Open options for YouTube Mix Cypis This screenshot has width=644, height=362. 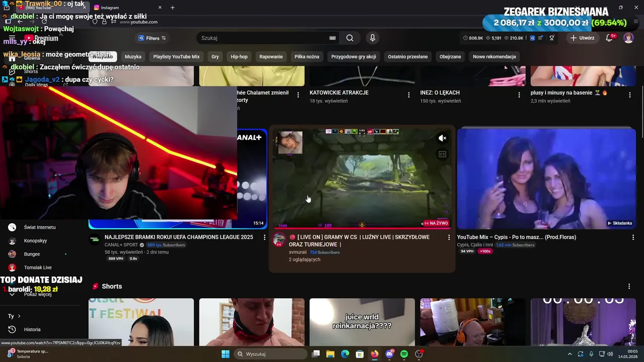pos(633,237)
